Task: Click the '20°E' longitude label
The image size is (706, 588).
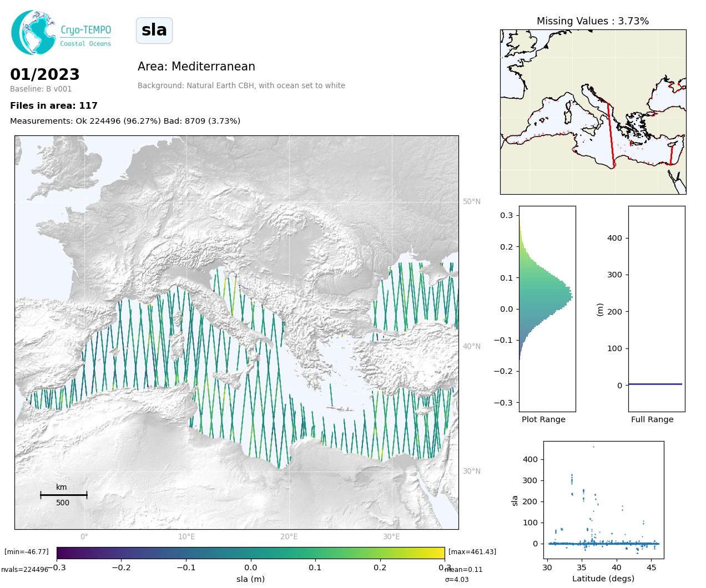Action: click(289, 536)
